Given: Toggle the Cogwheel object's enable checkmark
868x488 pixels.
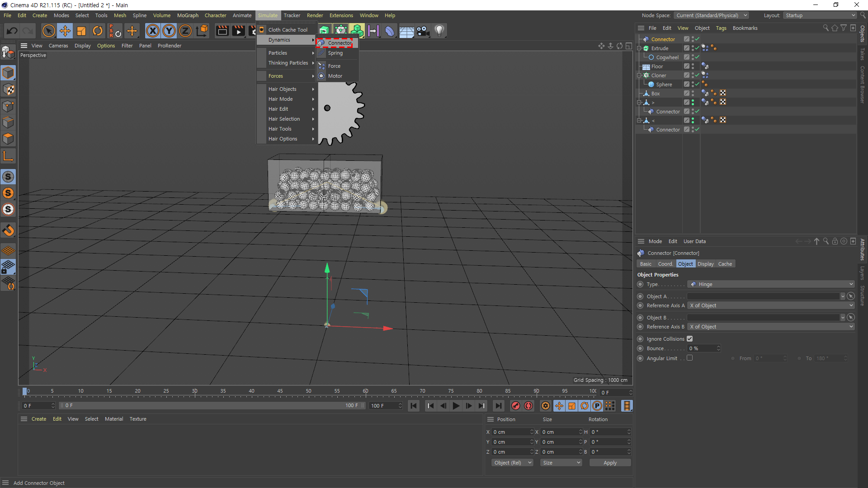Looking at the screenshot, I should [x=697, y=57].
